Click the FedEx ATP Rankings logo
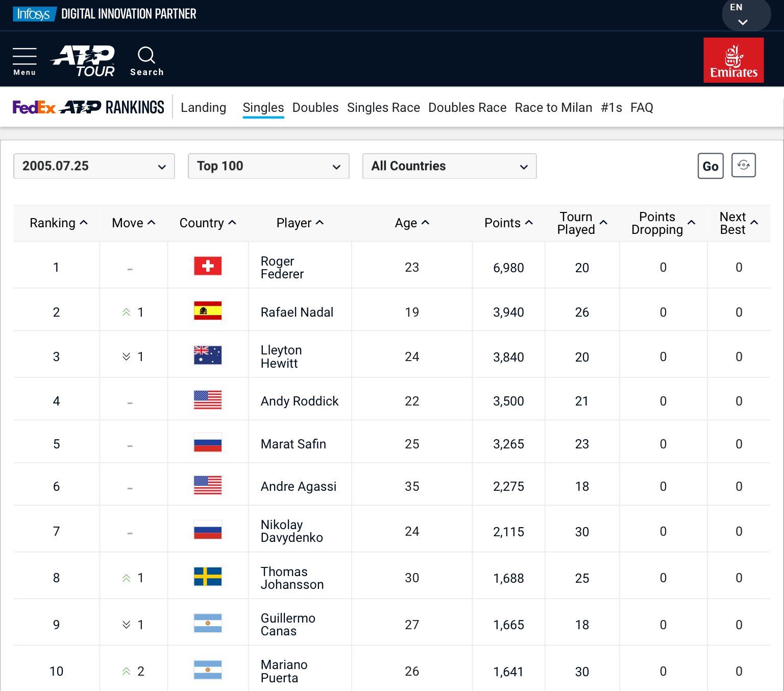The width and height of the screenshot is (784, 691). tap(88, 107)
